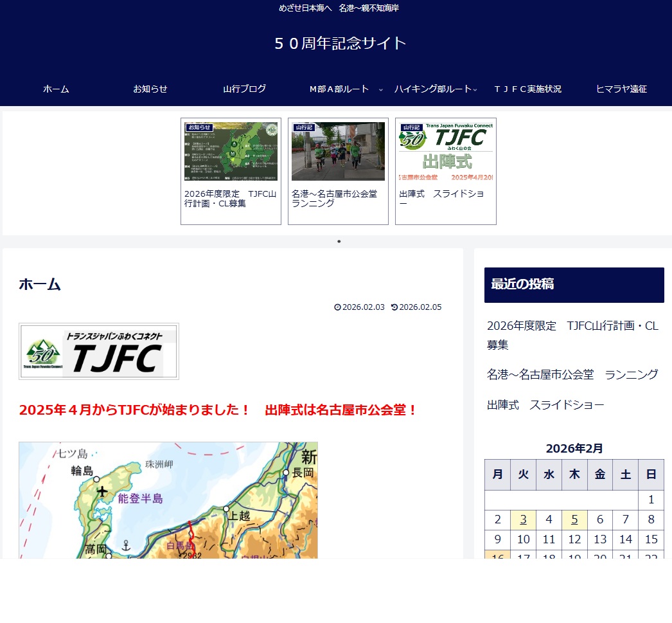This screenshot has height=623, width=672.
Task: Open recent post 名港〜名古屋市公会堂 ランニング
Action: (572, 374)
